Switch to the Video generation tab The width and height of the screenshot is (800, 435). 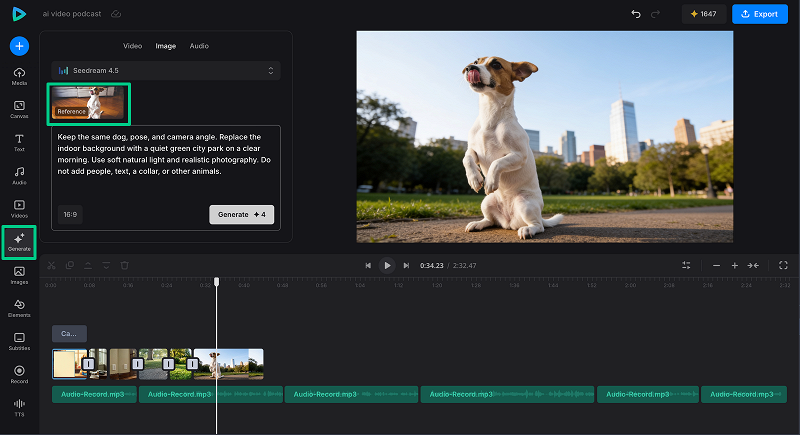click(132, 46)
